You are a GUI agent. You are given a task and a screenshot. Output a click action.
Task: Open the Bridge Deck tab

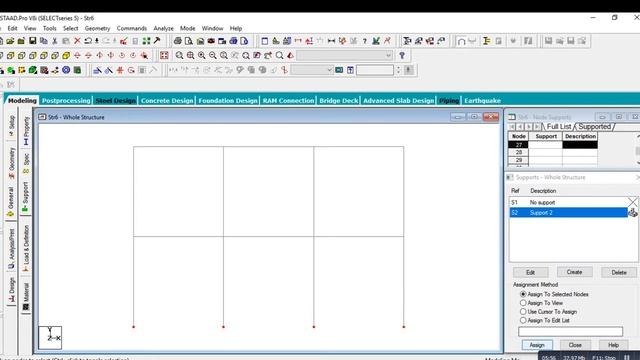click(x=338, y=100)
